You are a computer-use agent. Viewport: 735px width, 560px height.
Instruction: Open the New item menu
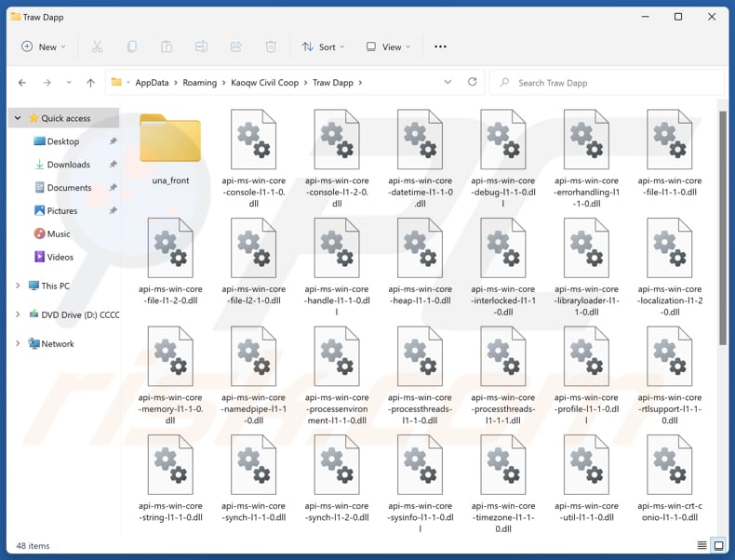[44, 47]
